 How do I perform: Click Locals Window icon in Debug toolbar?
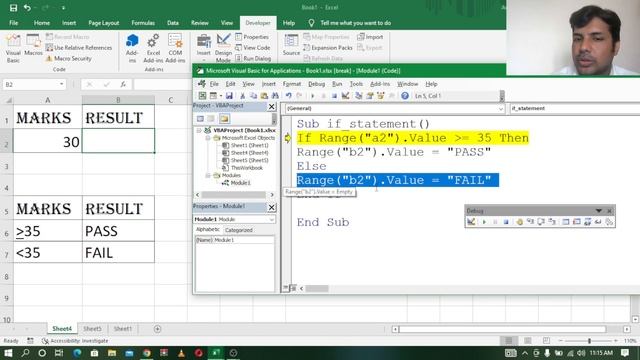[x=565, y=222]
